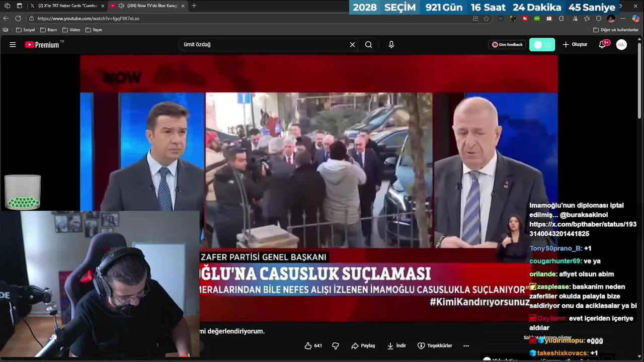Open the favorites list star icon
Image resolution: width=644 pixels, height=362 pixels.
587,18
